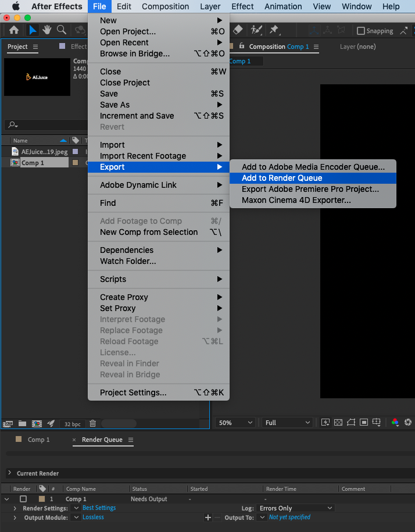Image resolution: width=415 pixels, height=532 pixels.
Task: Click Not yet specified output link
Action: click(289, 517)
